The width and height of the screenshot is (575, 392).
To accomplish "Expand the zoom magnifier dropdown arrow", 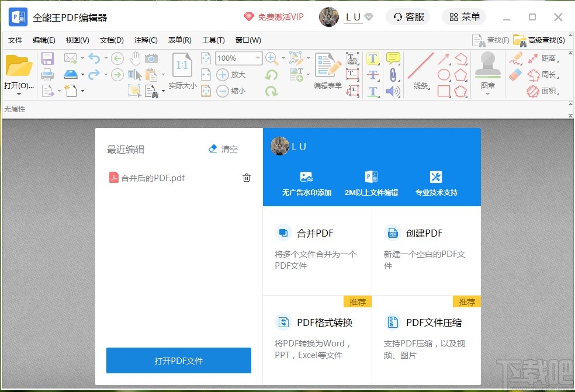I will point(283,58).
